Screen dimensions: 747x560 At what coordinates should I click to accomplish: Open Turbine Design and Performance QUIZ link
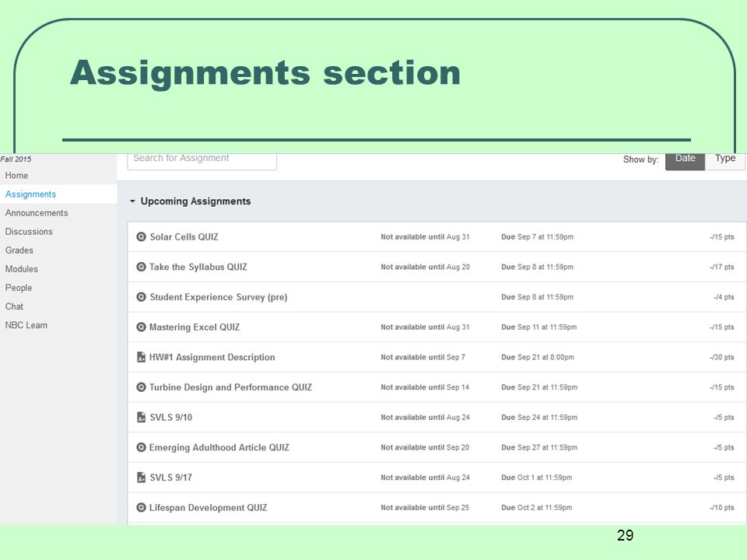click(x=230, y=387)
